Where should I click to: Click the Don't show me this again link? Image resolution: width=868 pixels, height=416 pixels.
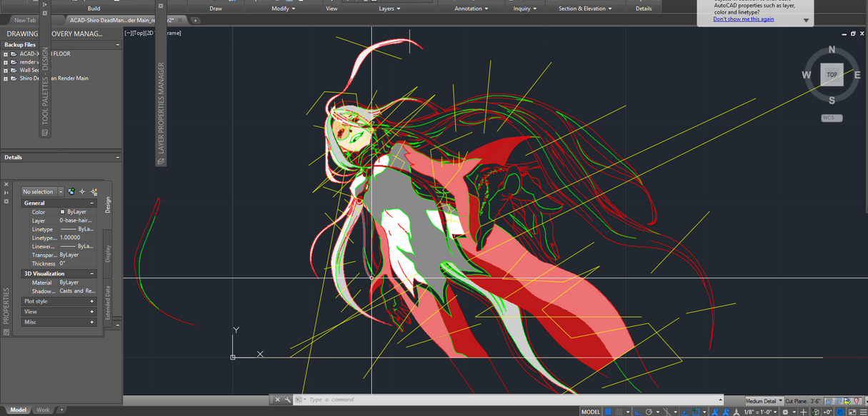pos(743,19)
